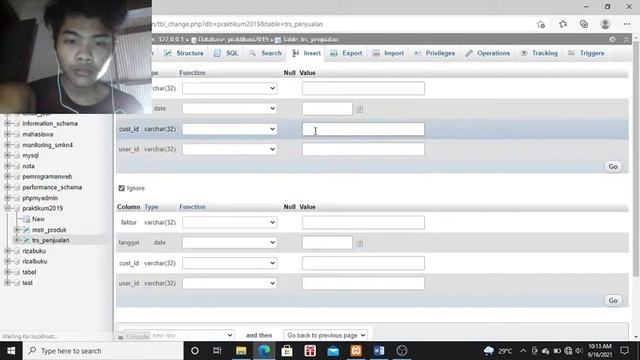Image resolution: width=640 pixels, height=360 pixels.
Task: Open Word from the taskbar
Action: pos(379,351)
